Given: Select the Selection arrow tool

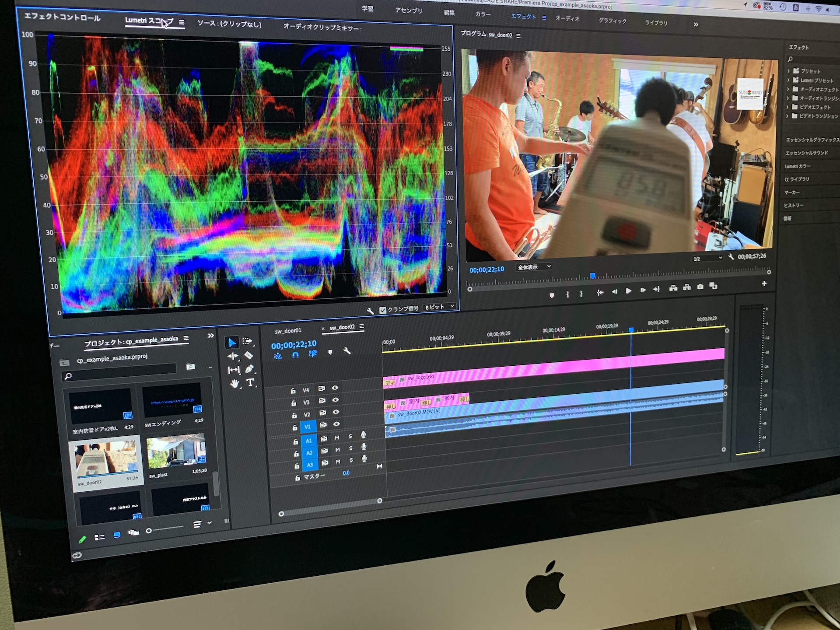Looking at the screenshot, I should 232,343.
